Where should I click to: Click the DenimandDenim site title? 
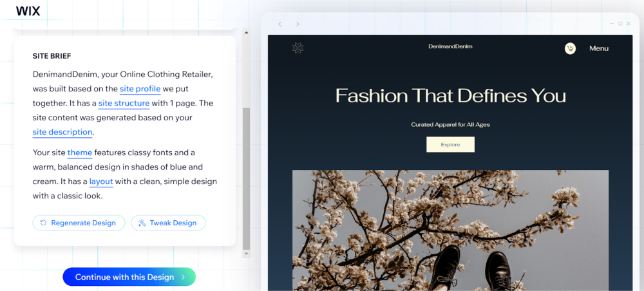click(x=450, y=46)
